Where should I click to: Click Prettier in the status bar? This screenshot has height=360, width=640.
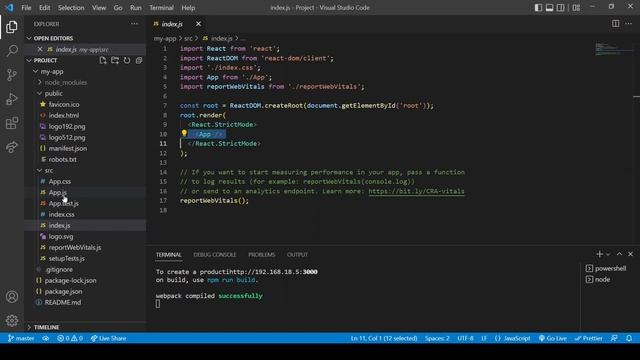pos(589,338)
